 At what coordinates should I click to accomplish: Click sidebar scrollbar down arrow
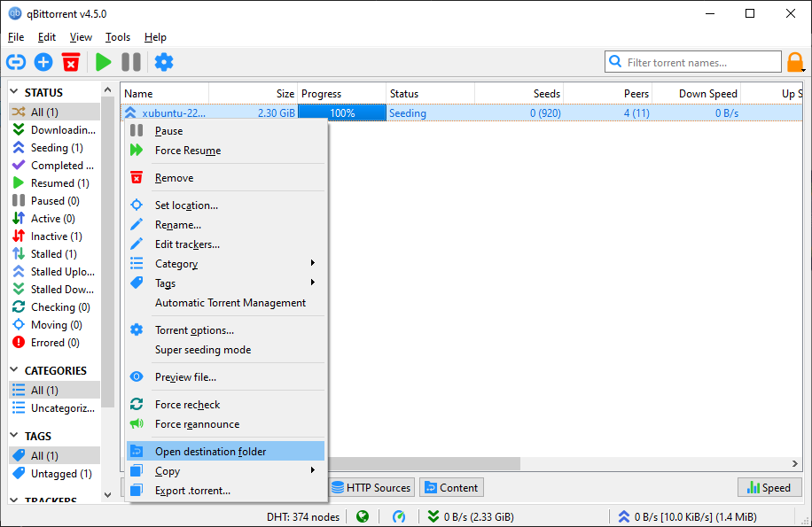pyautogui.click(x=108, y=495)
